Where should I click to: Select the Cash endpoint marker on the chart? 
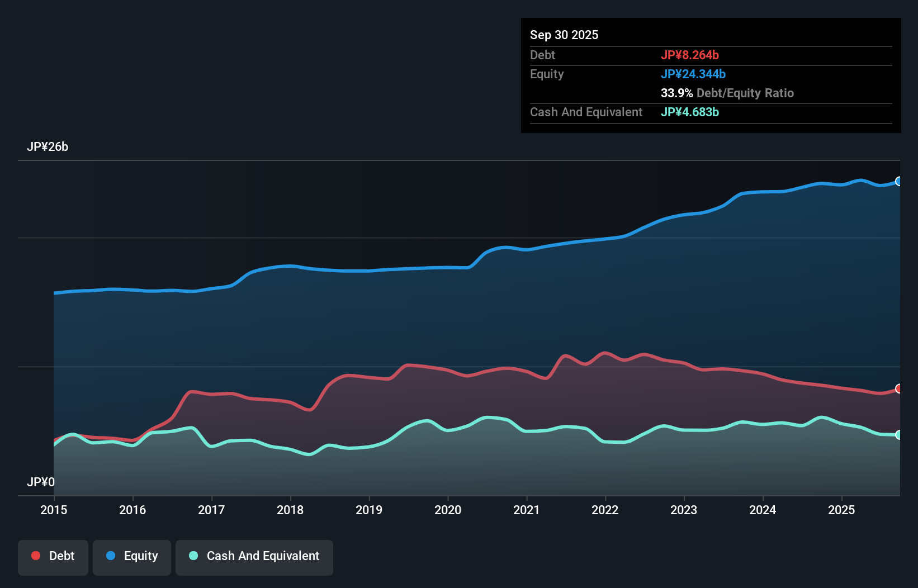point(899,434)
